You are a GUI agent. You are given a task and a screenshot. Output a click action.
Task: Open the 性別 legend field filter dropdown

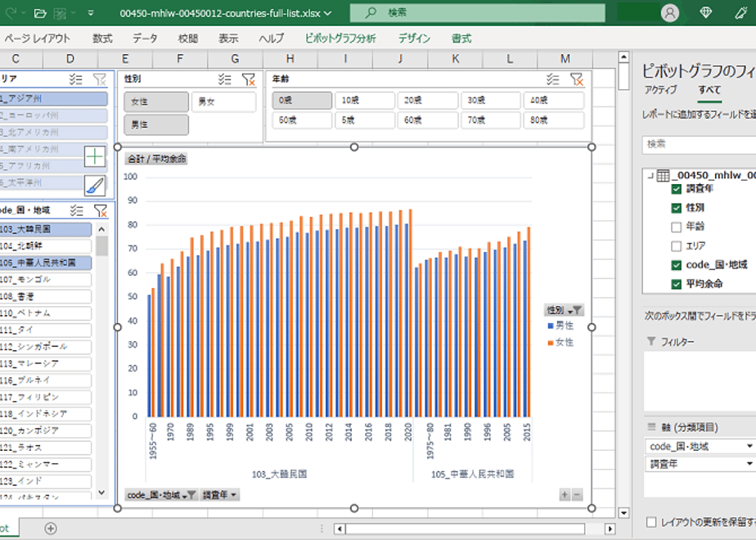tap(564, 310)
